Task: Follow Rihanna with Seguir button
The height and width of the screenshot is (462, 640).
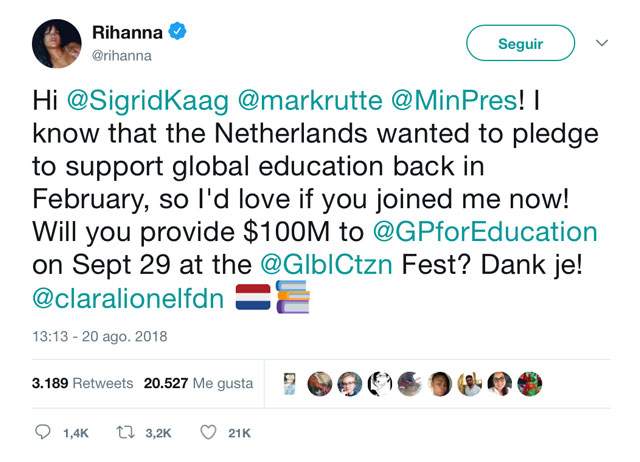Action: click(520, 43)
